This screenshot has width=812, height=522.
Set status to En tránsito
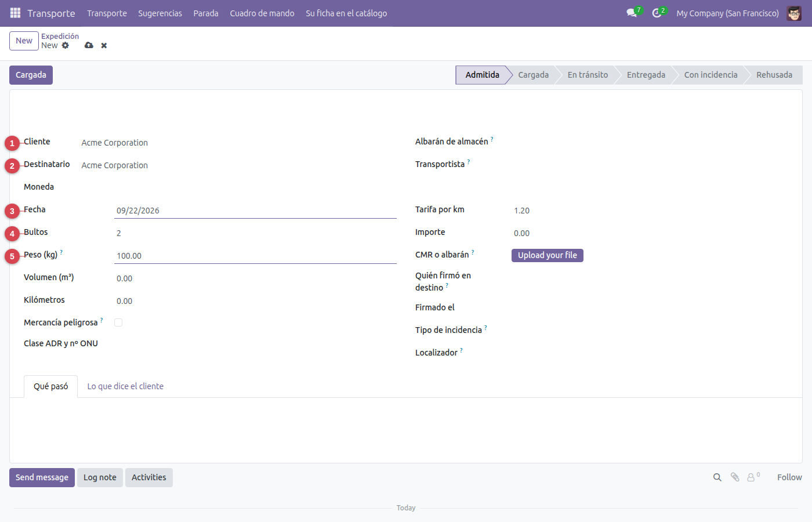click(588, 75)
